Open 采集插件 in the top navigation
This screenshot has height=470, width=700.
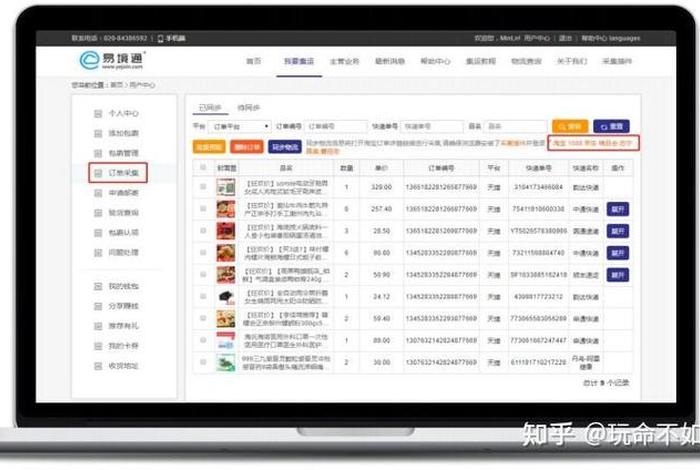617,61
